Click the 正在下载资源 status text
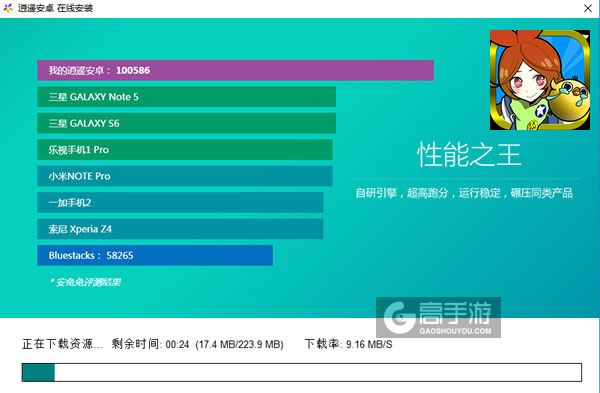 (x=62, y=344)
